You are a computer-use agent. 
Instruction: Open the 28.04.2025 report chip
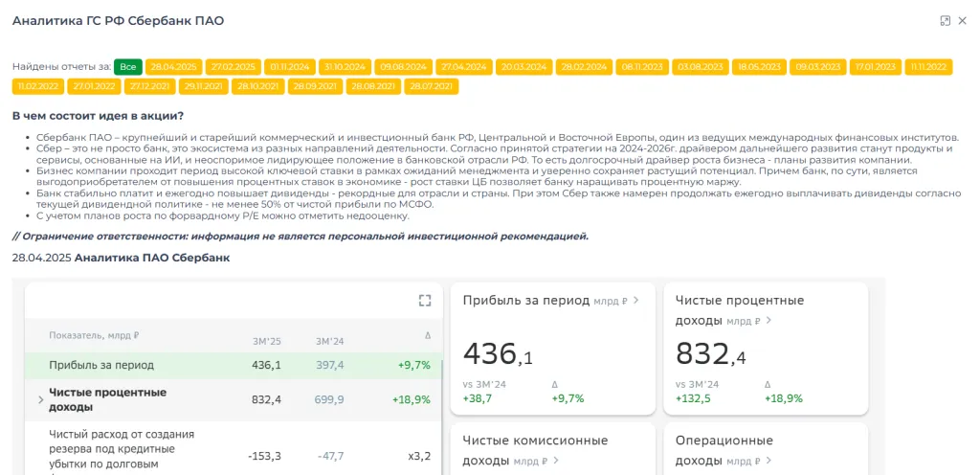174,67
